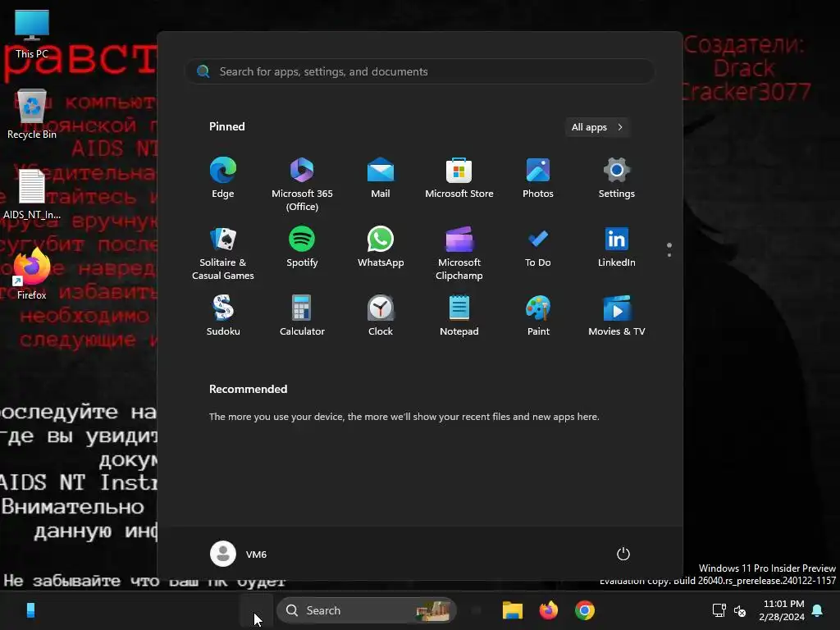The height and width of the screenshot is (630, 840).
Task: Go to next pinned apps page dot
Action: (x=669, y=255)
